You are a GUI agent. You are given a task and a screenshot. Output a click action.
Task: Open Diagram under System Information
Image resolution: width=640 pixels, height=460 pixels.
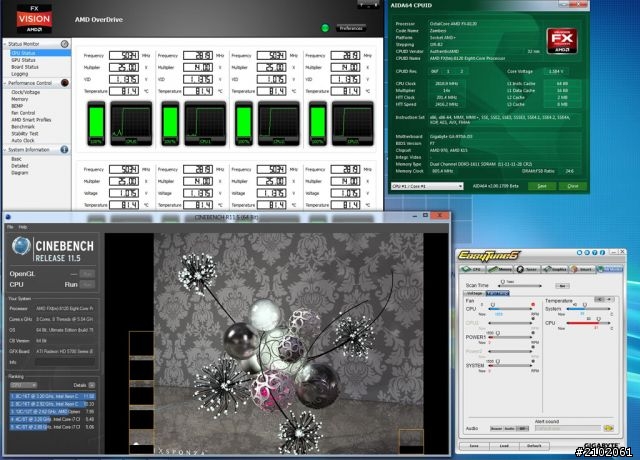coord(19,173)
